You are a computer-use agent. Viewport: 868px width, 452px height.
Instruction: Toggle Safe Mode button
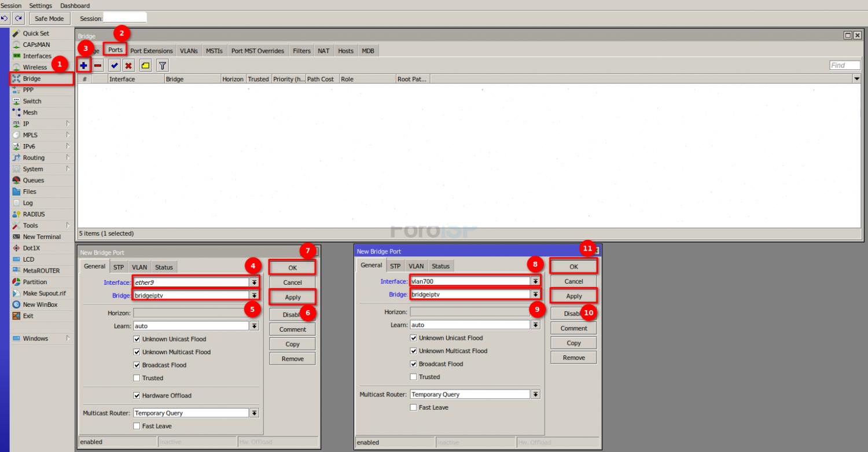click(x=49, y=19)
